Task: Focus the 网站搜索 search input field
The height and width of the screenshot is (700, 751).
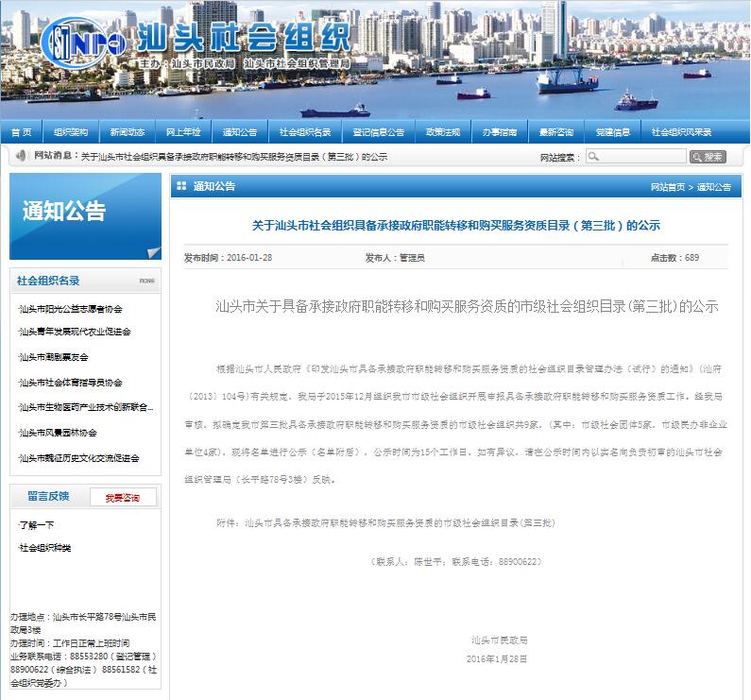Action: (635, 157)
